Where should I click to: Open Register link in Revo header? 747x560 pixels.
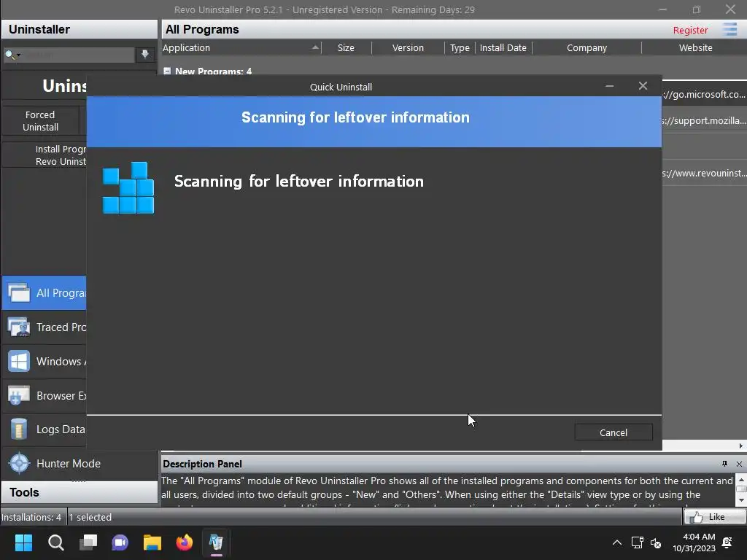690,30
